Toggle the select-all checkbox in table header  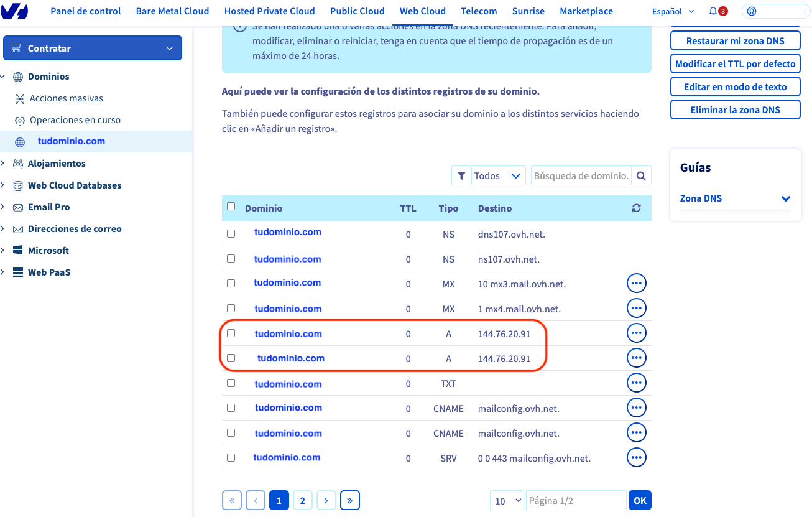pyautogui.click(x=231, y=207)
